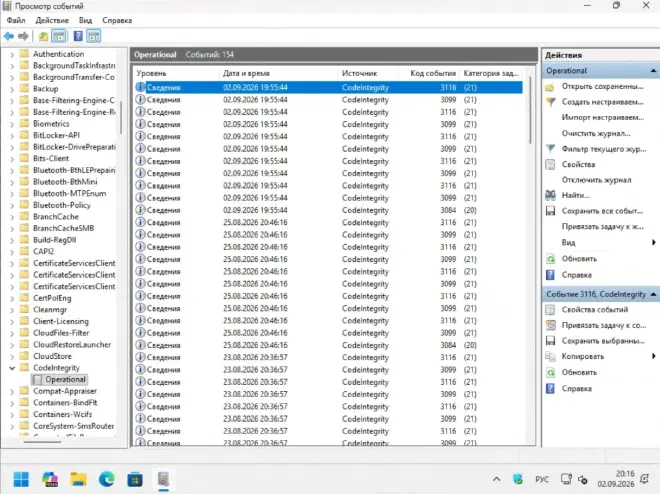Open Microsoft Store from taskbar
Screen dimensions: 660x494
click(135, 479)
